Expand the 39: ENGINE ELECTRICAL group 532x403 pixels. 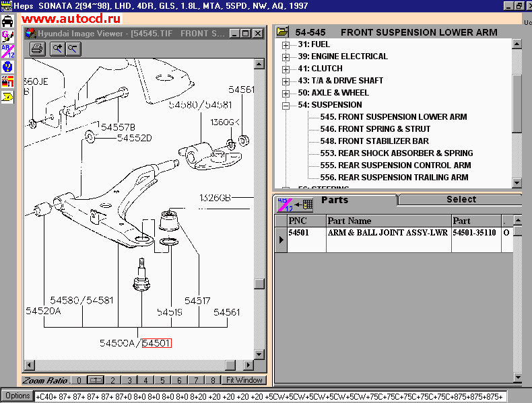click(x=286, y=57)
